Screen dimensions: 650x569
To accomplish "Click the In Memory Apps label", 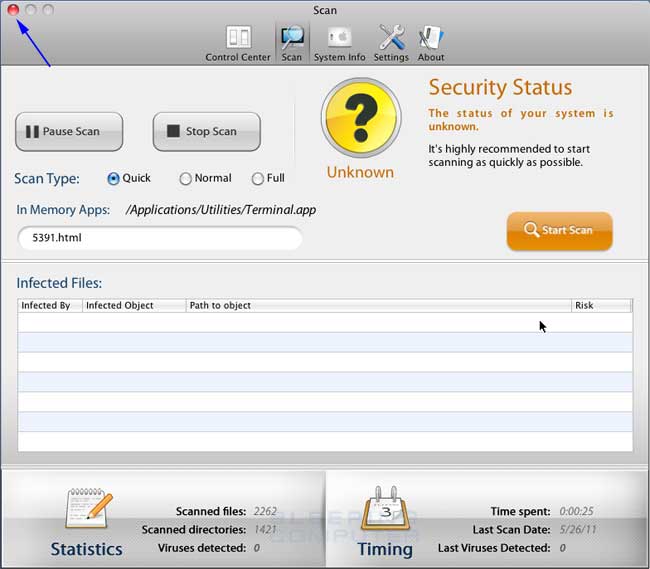I will click(x=63, y=210).
